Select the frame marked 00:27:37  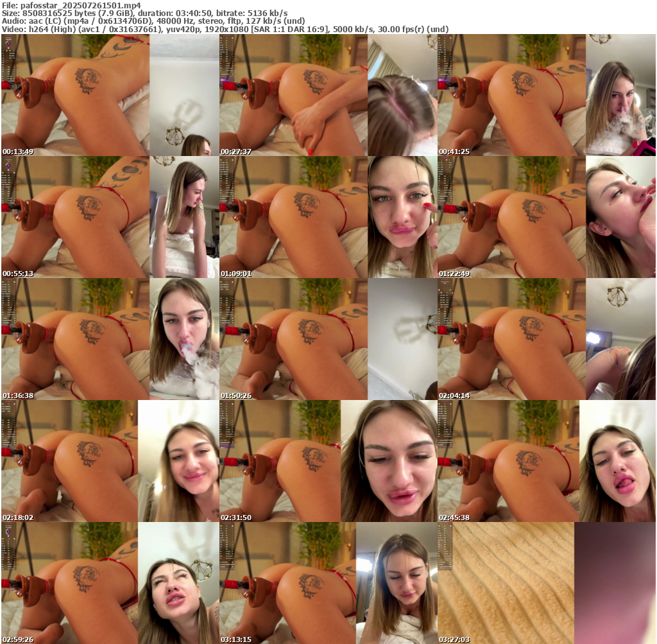(328, 95)
